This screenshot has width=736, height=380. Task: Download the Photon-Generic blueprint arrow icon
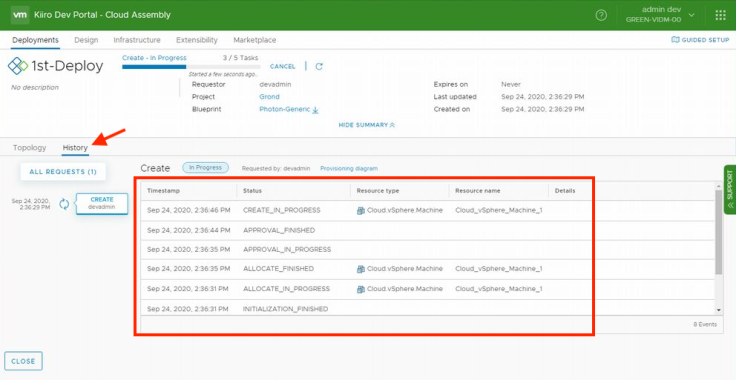tap(315, 110)
